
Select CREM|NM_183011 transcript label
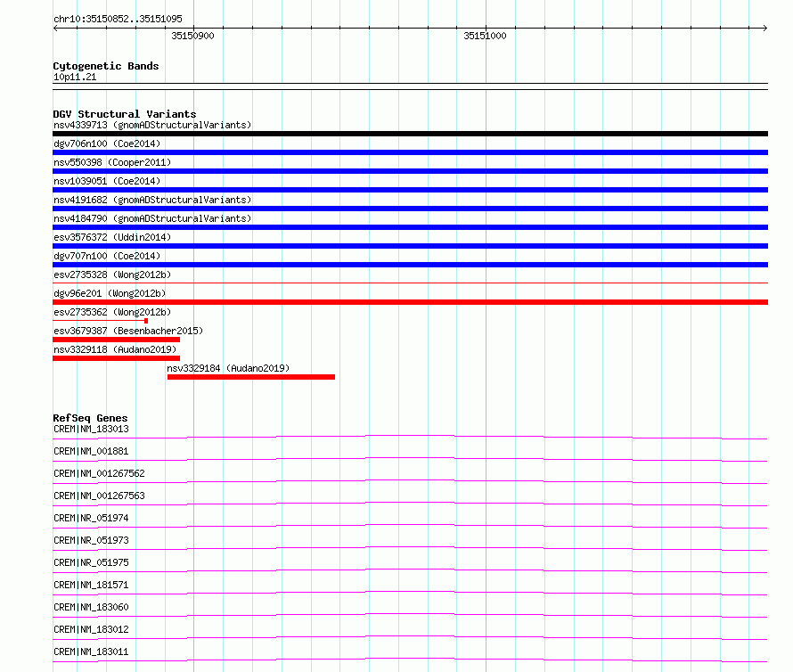click(x=91, y=652)
